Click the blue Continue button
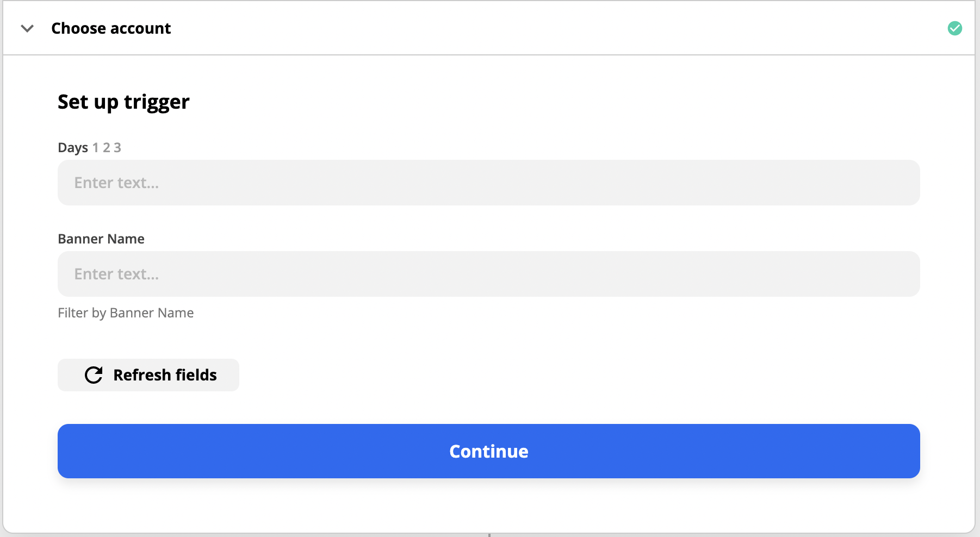980x537 pixels. [488, 451]
